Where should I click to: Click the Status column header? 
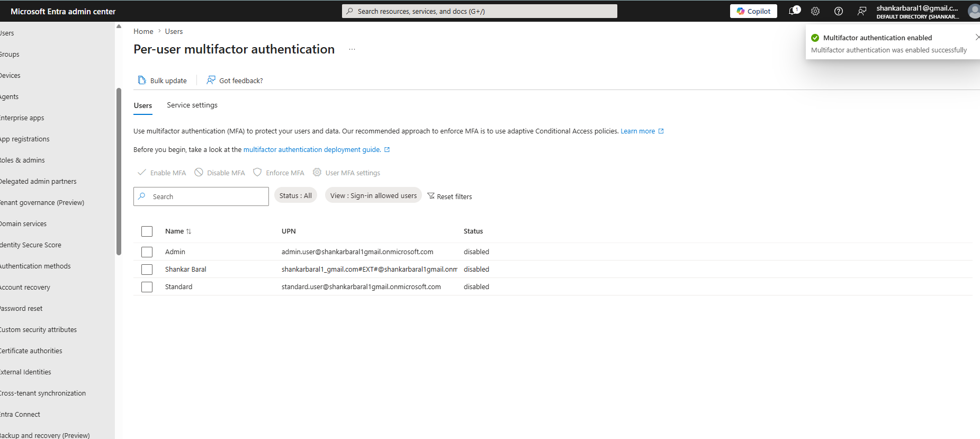pos(473,231)
